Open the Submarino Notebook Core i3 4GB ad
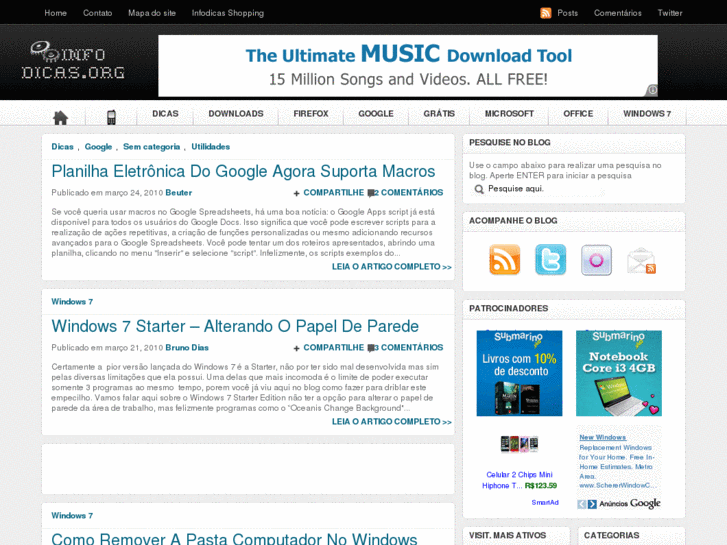The image size is (727, 545). click(619, 373)
